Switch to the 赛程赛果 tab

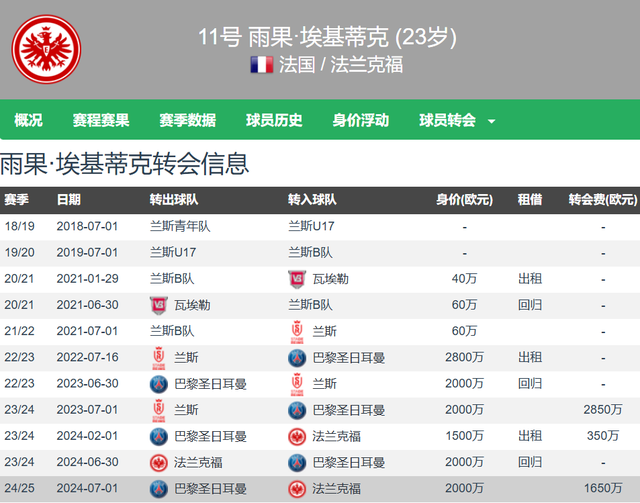[x=101, y=120]
